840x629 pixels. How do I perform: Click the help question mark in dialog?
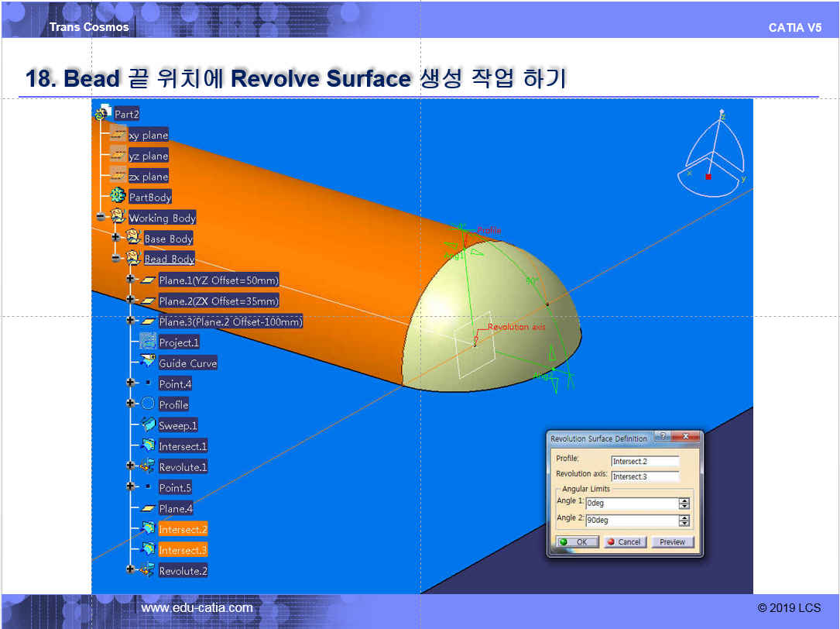click(x=663, y=438)
